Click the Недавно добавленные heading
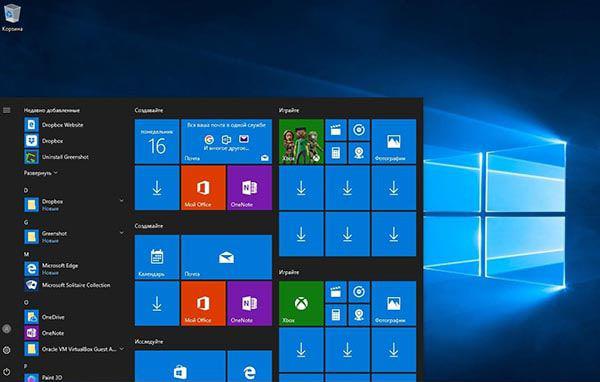This screenshot has height=382, width=600. [52, 110]
